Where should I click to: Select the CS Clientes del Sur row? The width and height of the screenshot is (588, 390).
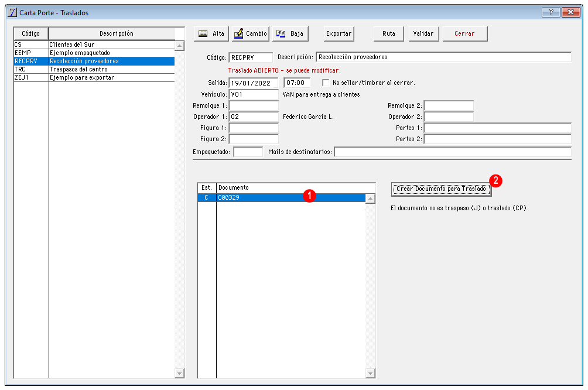94,45
